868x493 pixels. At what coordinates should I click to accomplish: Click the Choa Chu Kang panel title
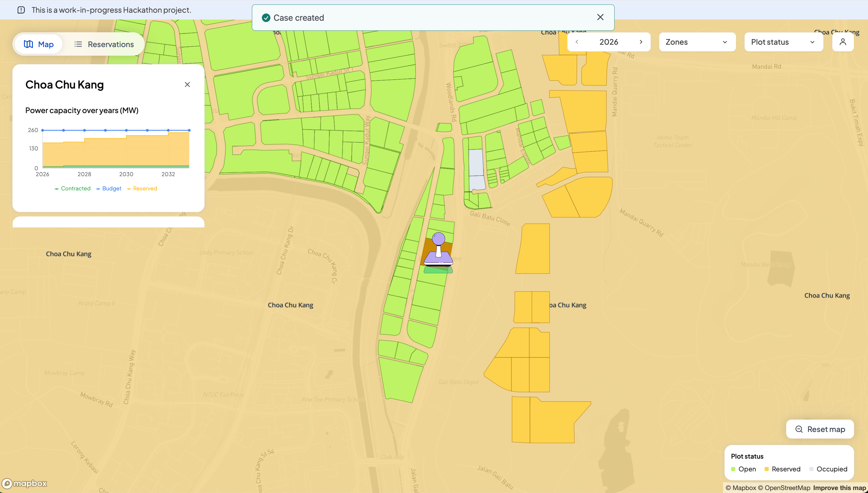[x=64, y=85]
